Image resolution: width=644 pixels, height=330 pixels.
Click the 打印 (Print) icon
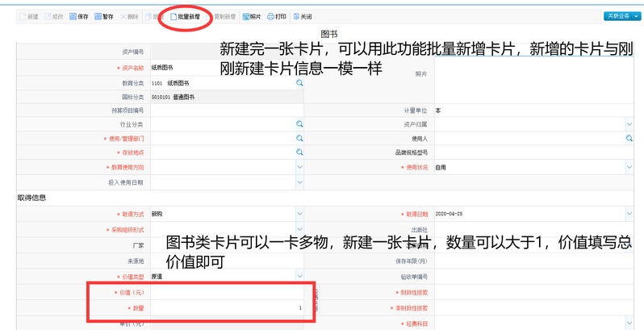tap(276, 16)
